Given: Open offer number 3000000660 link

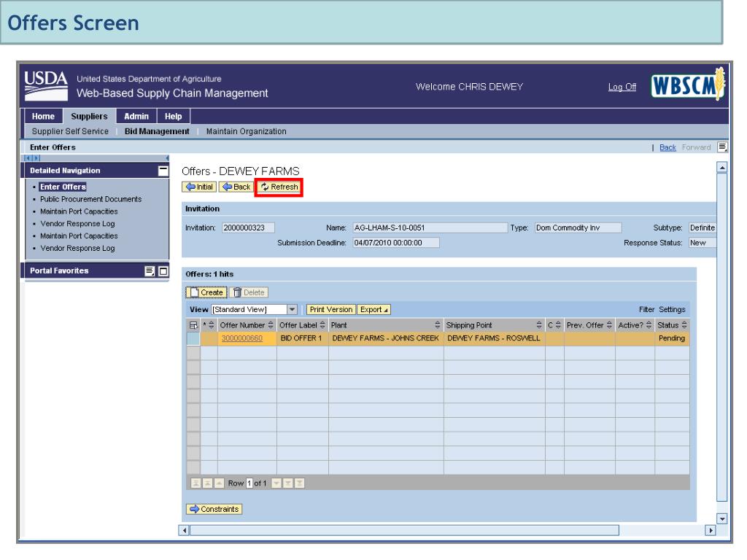Looking at the screenshot, I should pos(242,338).
